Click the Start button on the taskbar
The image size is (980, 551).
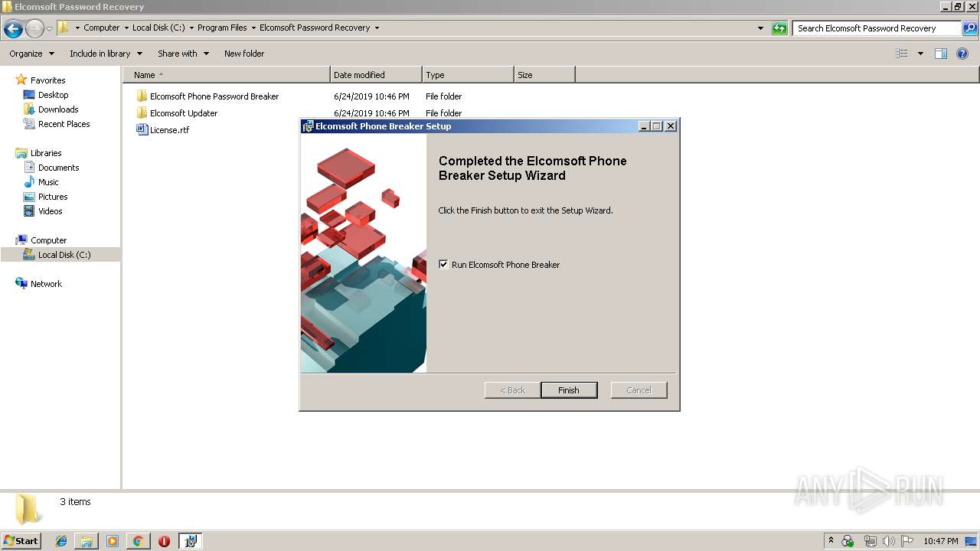(x=21, y=541)
